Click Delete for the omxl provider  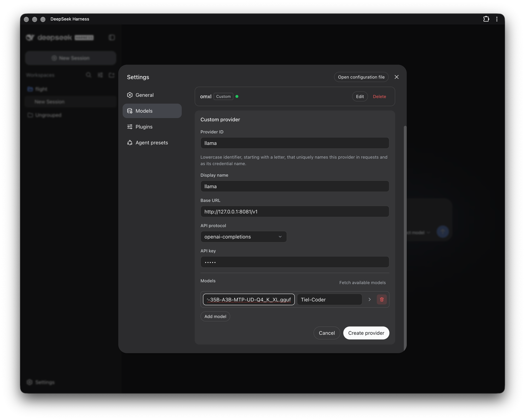pyautogui.click(x=379, y=97)
